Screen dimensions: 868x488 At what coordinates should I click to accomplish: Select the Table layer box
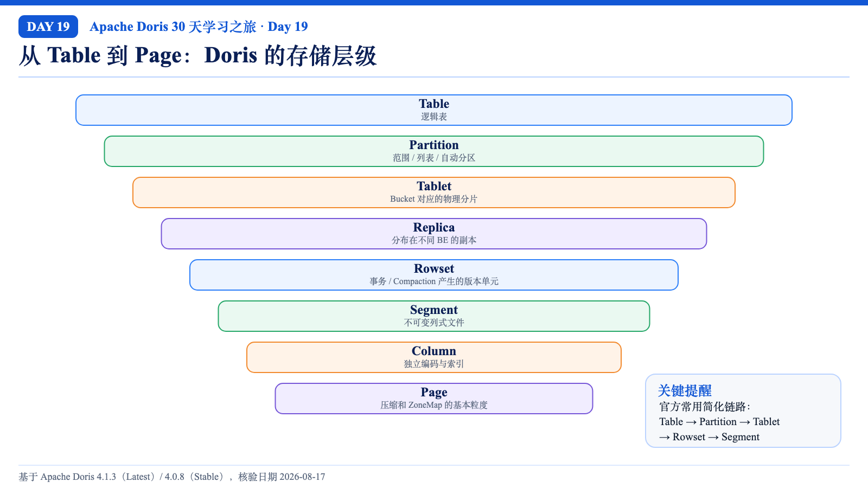click(x=434, y=110)
